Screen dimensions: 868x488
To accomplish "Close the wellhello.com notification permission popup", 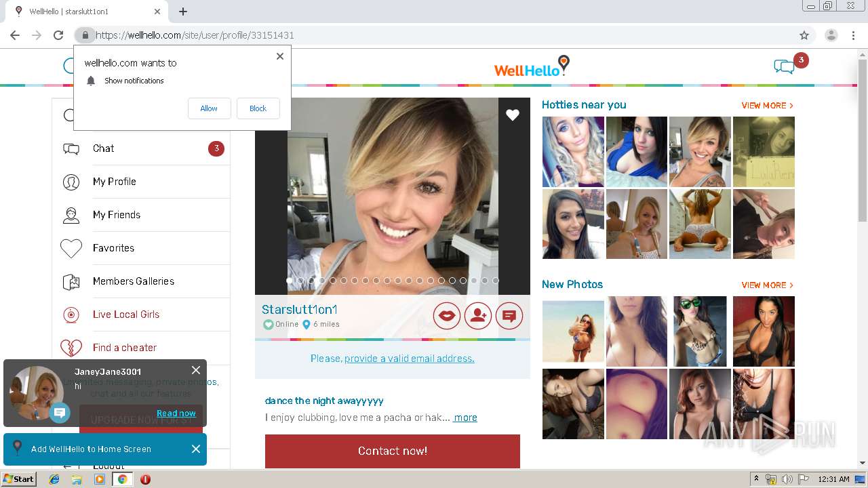I will pyautogui.click(x=280, y=56).
